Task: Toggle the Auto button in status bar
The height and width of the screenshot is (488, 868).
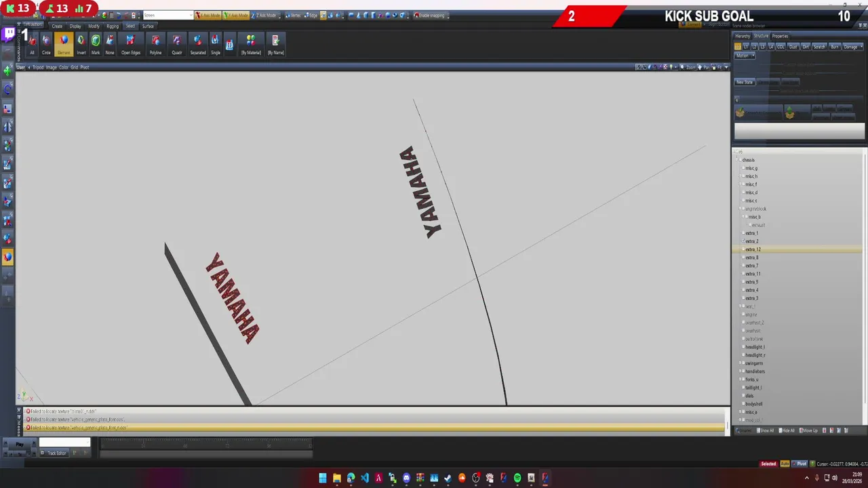Action: pos(785,464)
